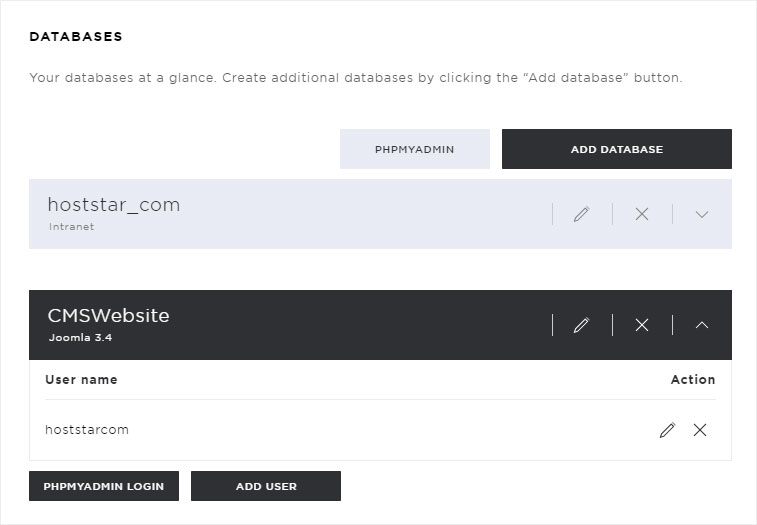Collapse the CMSWebsite database panel
This screenshot has height=525, width=757.
pos(702,325)
